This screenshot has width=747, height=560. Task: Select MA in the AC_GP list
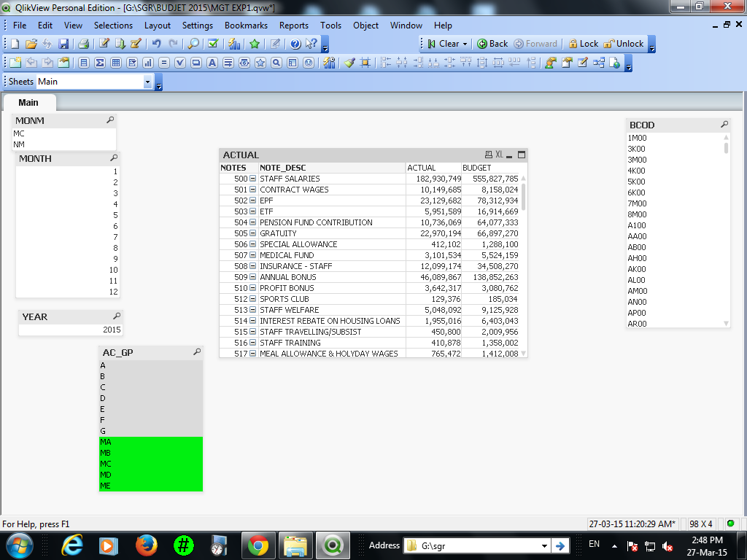(151, 442)
